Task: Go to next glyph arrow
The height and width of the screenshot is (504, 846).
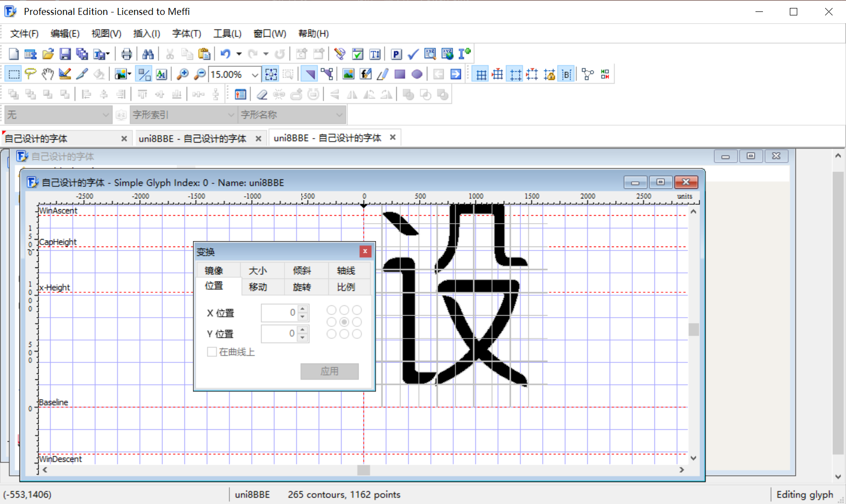Action: click(456, 75)
